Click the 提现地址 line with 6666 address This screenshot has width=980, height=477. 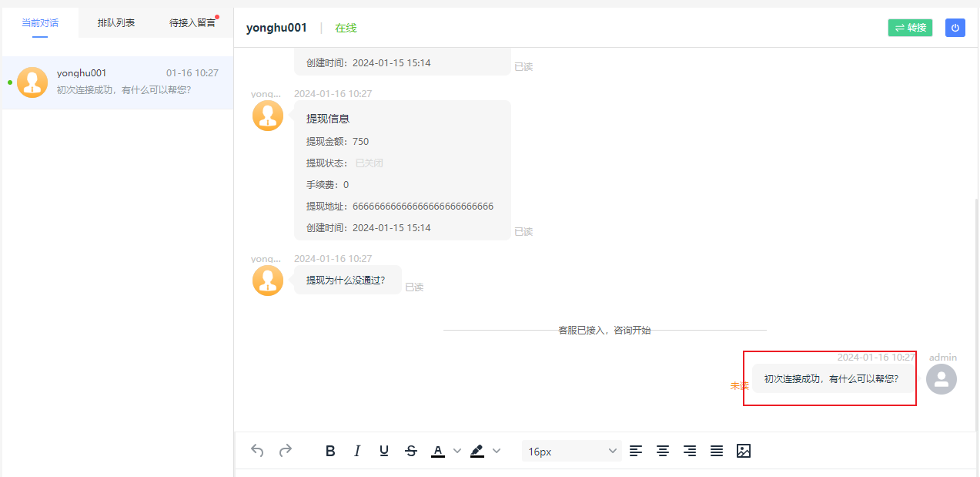[x=400, y=206]
